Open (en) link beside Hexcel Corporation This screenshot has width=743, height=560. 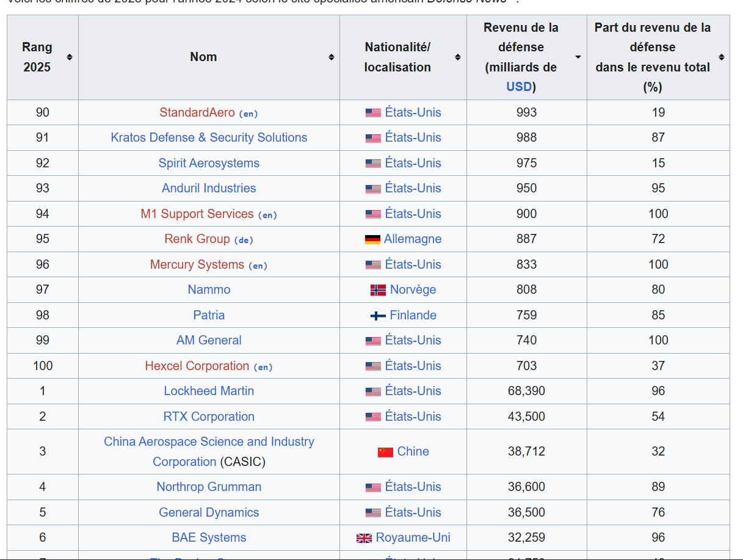263,367
